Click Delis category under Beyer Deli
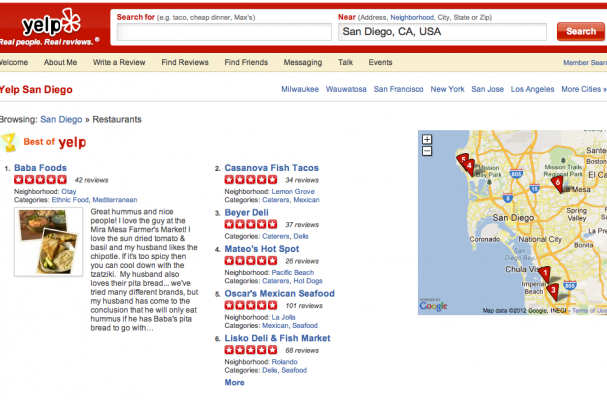 click(301, 236)
